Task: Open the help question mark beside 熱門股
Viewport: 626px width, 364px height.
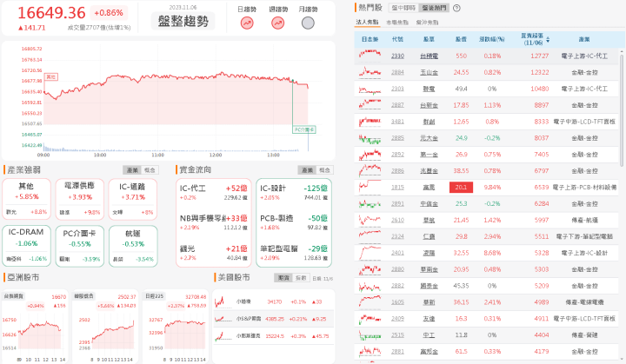Action: click(457, 8)
